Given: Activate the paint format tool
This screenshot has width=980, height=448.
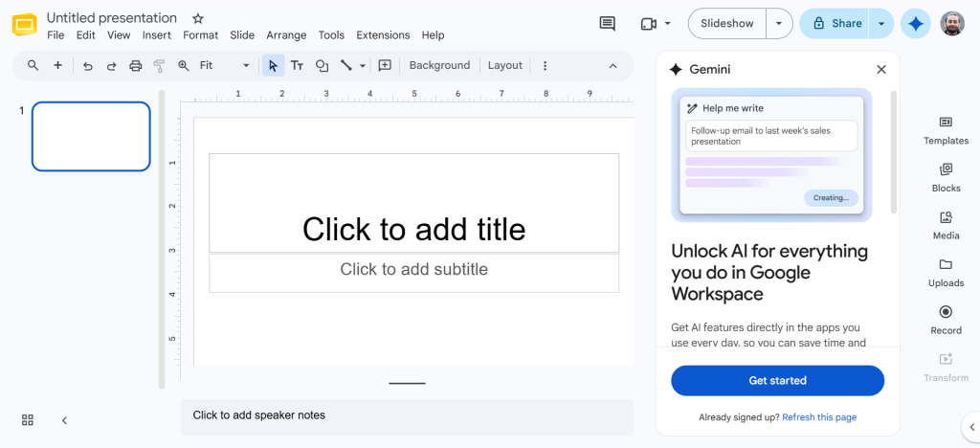Looking at the screenshot, I should [x=159, y=66].
